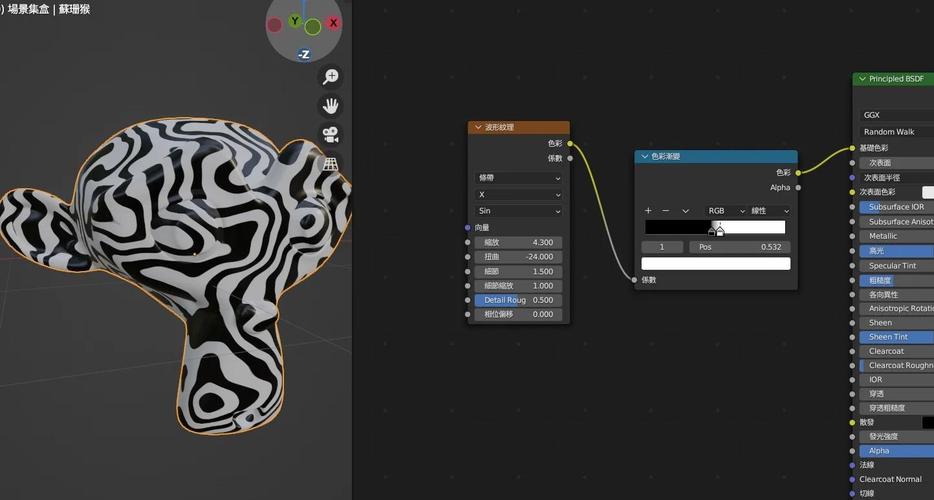
Task: Click the Clearcoat Normal socket
Action: [852, 479]
